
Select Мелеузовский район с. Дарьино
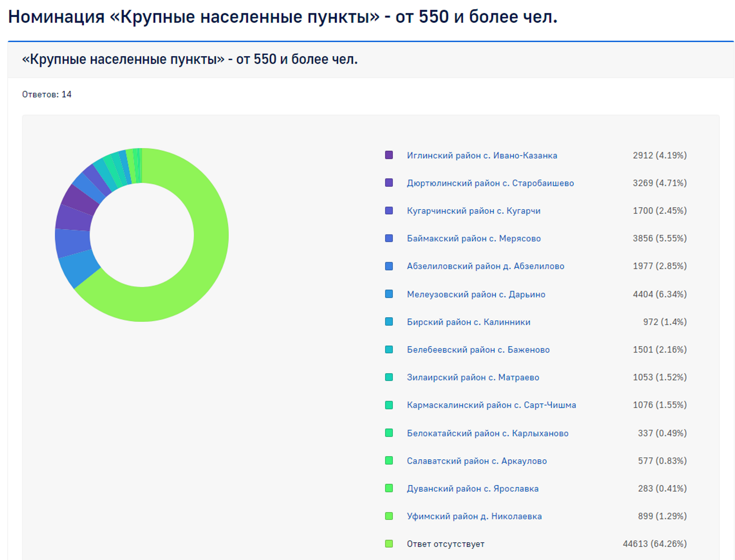[476, 294]
